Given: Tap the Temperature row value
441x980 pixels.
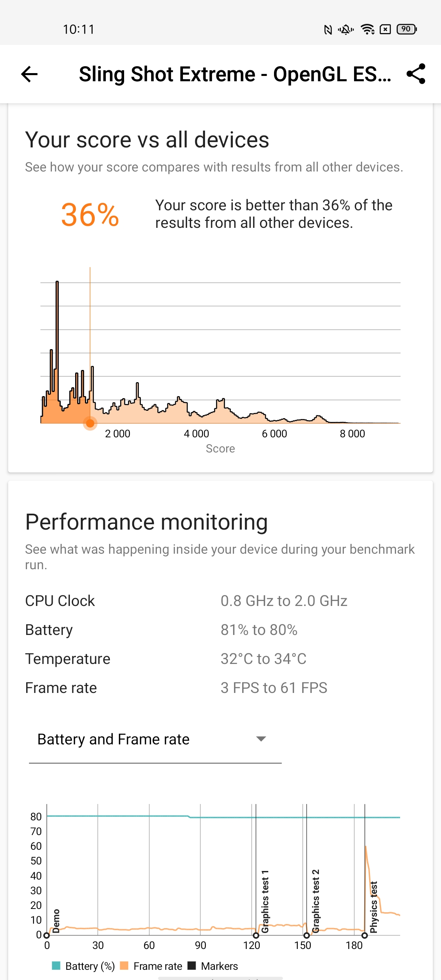Looking at the screenshot, I should click(263, 659).
